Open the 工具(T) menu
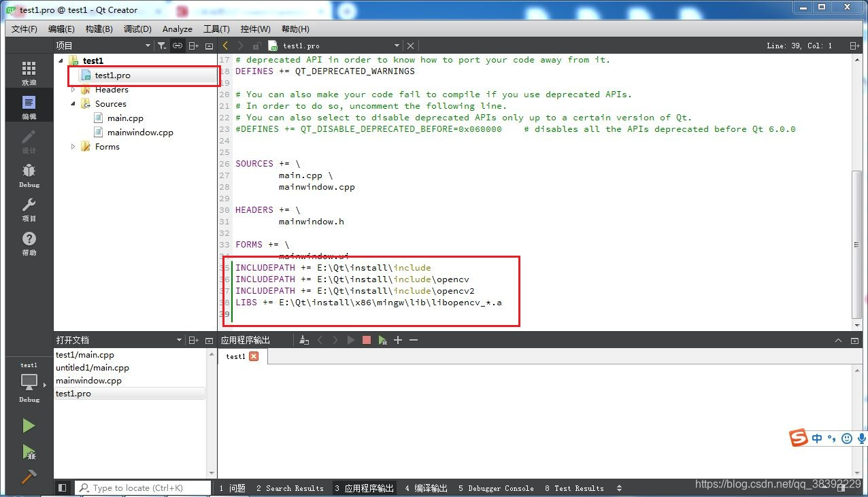868x497 pixels. coord(216,29)
